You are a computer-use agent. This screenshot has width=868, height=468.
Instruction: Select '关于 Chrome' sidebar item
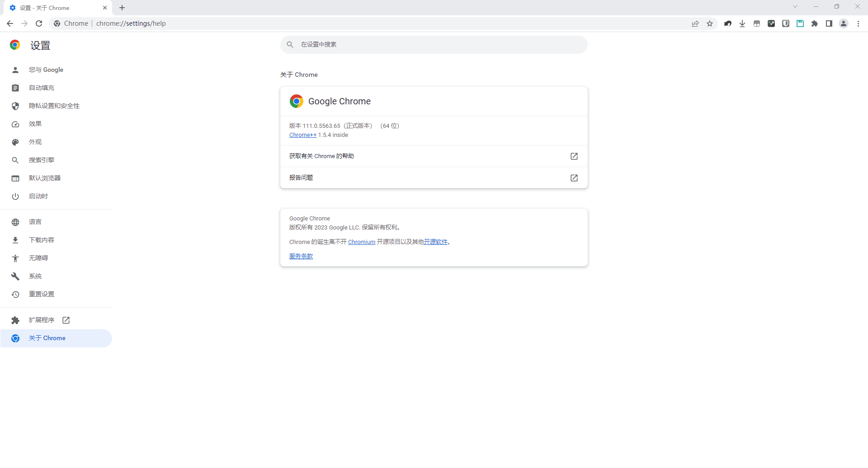pyautogui.click(x=56, y=338)
